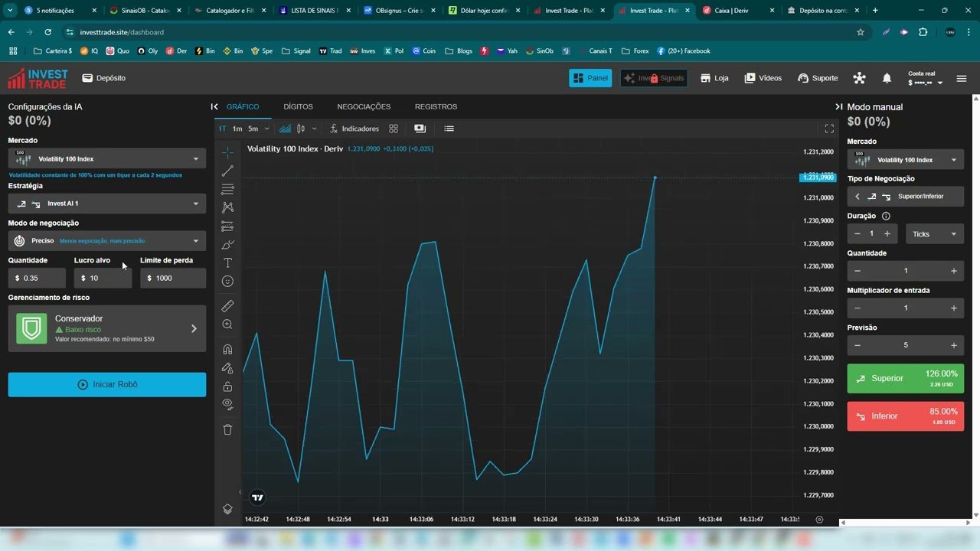The image size is (980, 551).
Task: Toggle stay-in-drawing-mode pencil lock
Action: 227,368
